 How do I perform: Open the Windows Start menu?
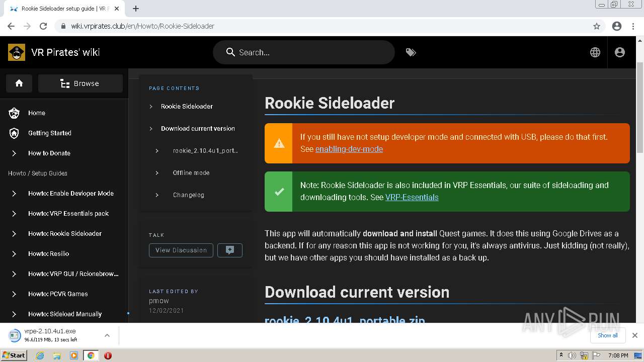pos(14,355)
